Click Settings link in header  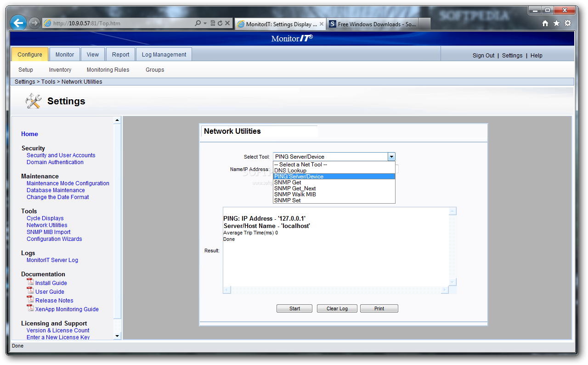pyautogui.click(x=512, y=56)
